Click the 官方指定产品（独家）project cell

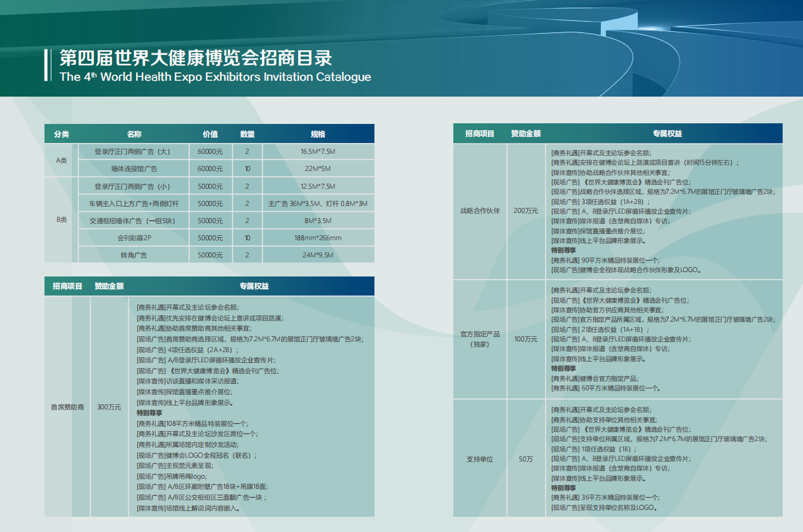point(480,339)
